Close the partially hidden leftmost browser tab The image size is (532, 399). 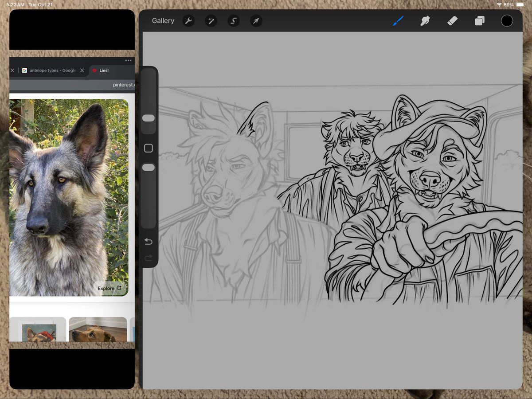pyautogui.click(x=12, y=70)
